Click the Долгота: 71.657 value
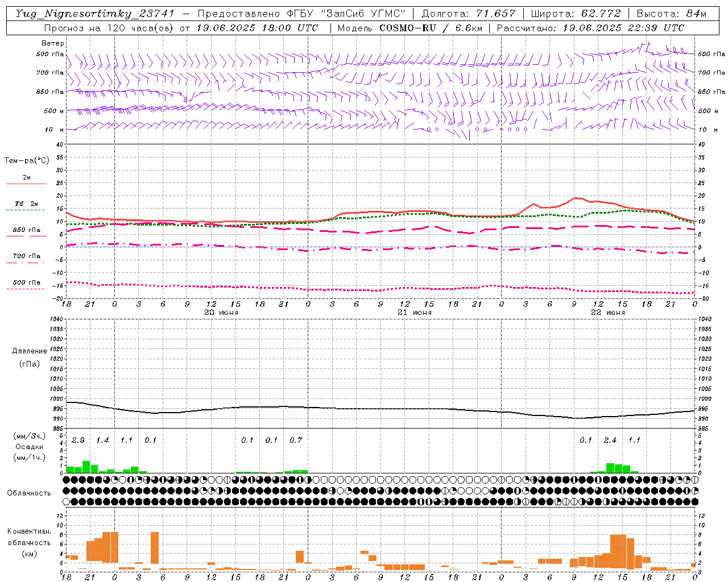This screenshot has width=728, height=582. coord(469,14)
